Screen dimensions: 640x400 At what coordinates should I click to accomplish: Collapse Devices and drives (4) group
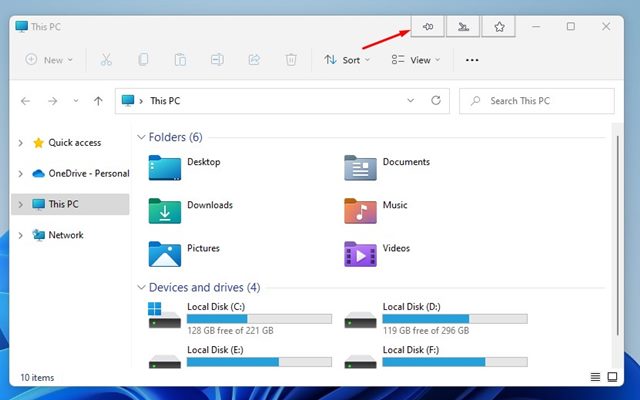(141, 287)
